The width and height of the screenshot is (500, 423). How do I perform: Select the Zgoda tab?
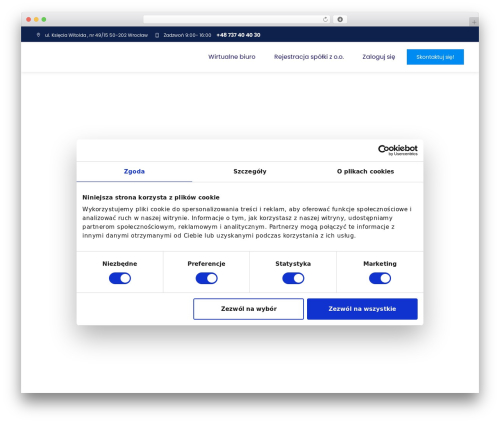pyautogui.click(x=134, y=171)
